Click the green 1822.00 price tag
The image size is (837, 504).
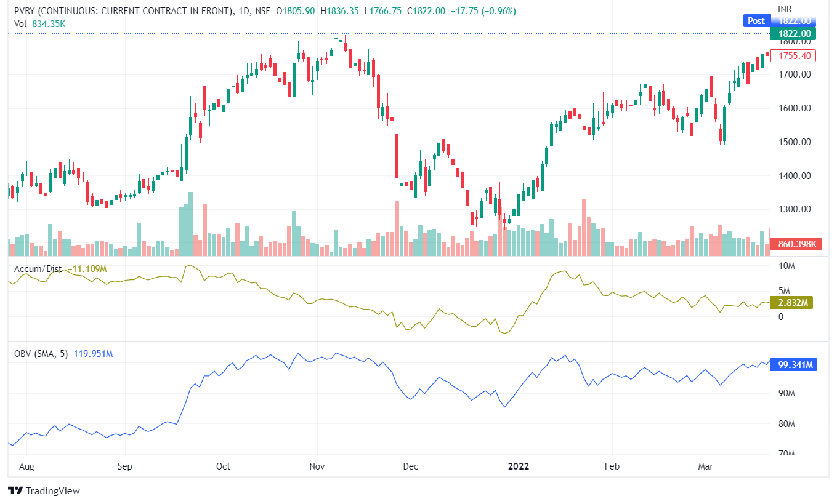tap(793, 34)
